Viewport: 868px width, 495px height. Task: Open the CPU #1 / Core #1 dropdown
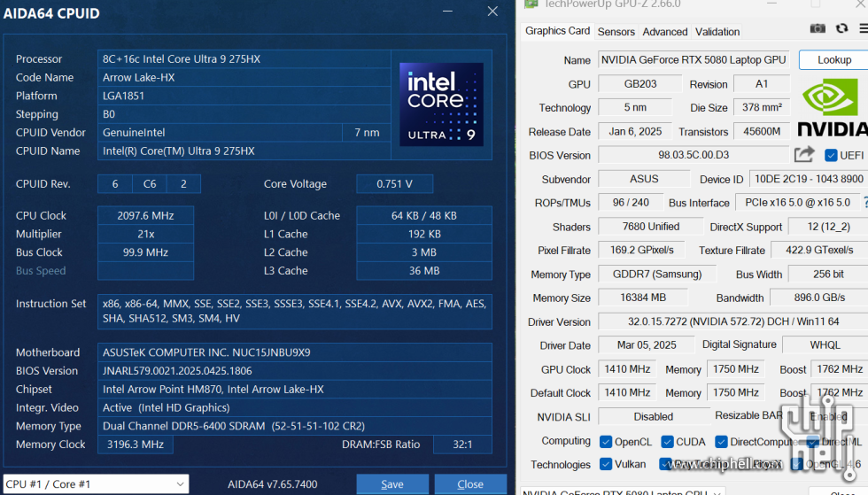click(96, 483)
